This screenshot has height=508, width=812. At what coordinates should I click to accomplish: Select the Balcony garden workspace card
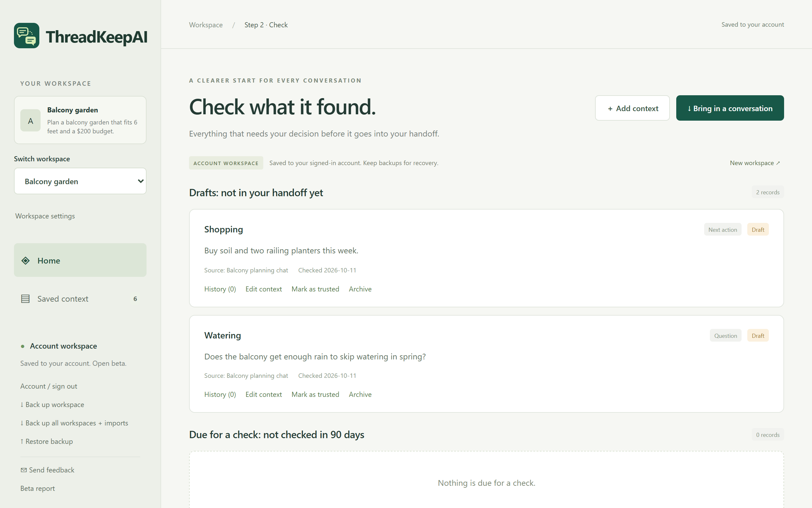80,120
